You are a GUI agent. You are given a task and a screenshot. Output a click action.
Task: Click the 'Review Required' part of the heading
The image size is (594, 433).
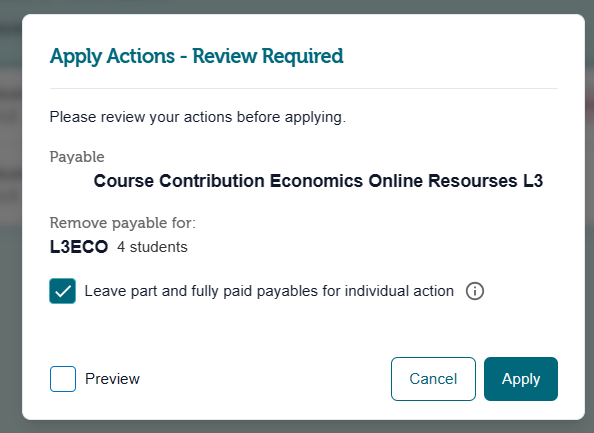click(x=268, y=56)
